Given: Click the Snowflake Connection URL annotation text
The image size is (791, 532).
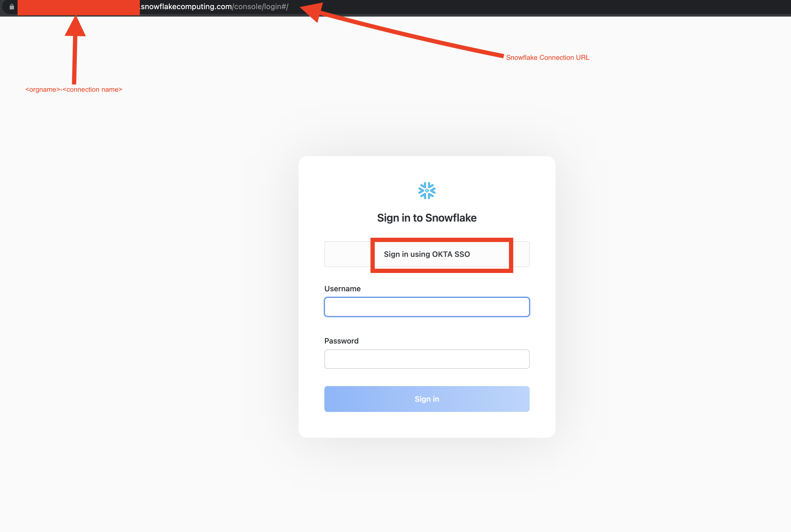Looking at the screenshot, I should [x=548, y=57].
